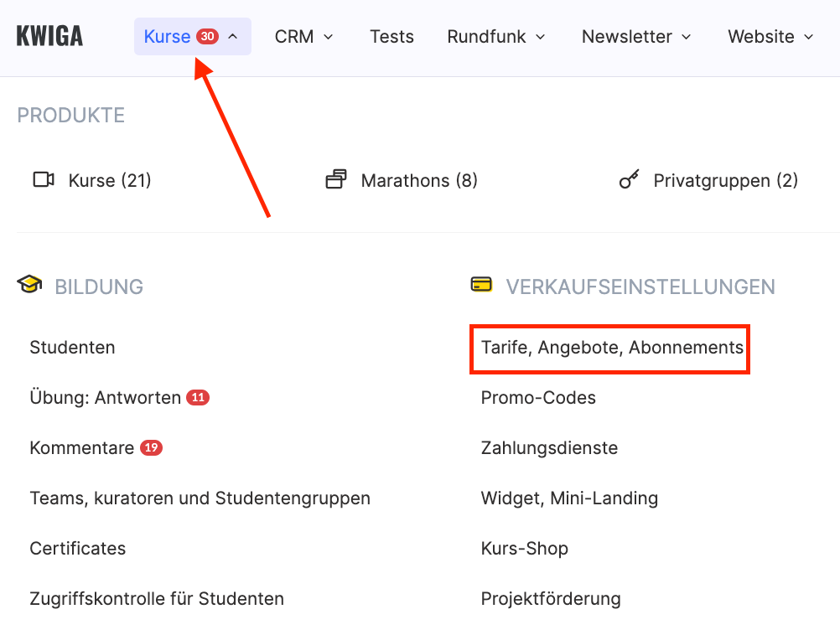Expand the Newsletter menu
The width and height of the screenshot is (840, 635).
[636, 37]
